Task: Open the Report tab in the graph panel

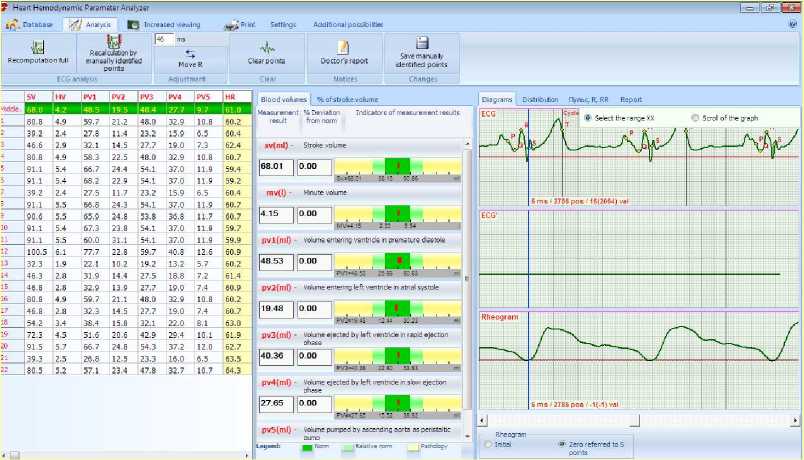Action: point(630,100)
